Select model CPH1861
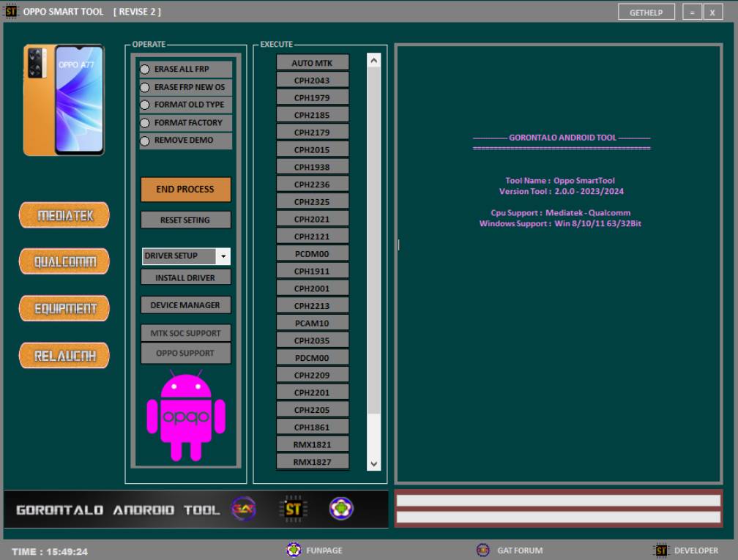 313,428
